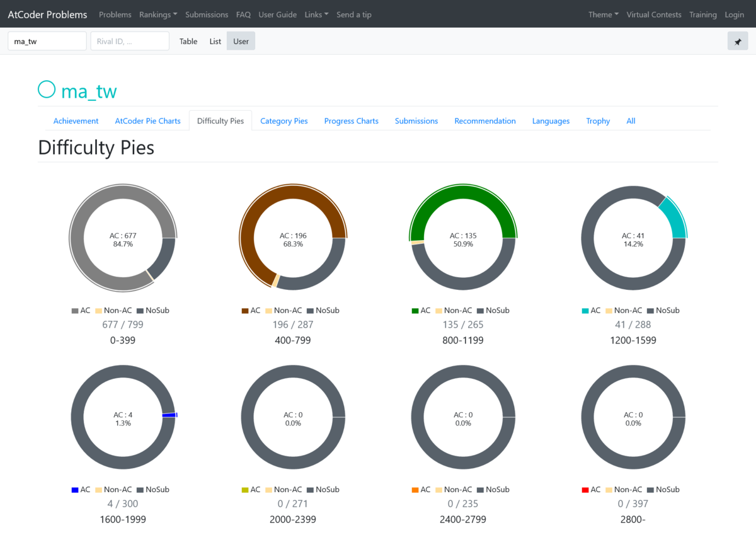Toggle NoSub legend in 1200-1599 pie
The image size is (756, 552).
click(663, 311)
